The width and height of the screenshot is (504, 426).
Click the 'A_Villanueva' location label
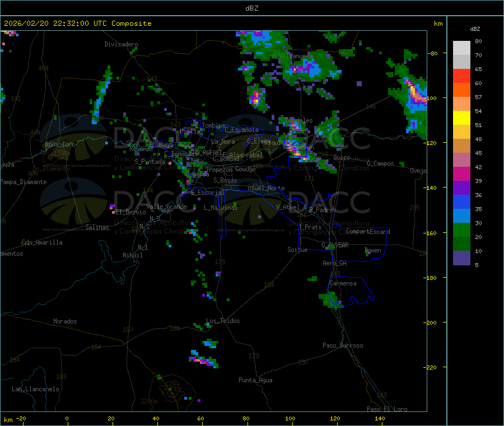click(292, 56)
